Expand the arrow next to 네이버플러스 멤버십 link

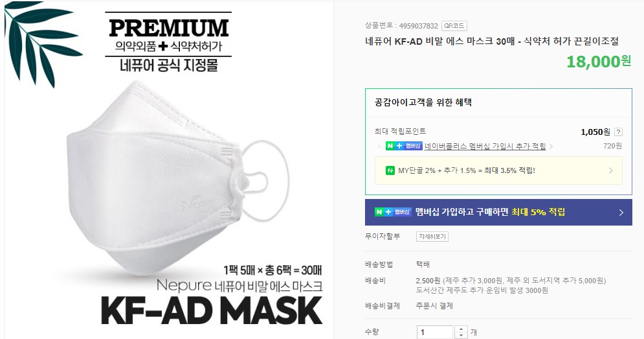(551, 146)
